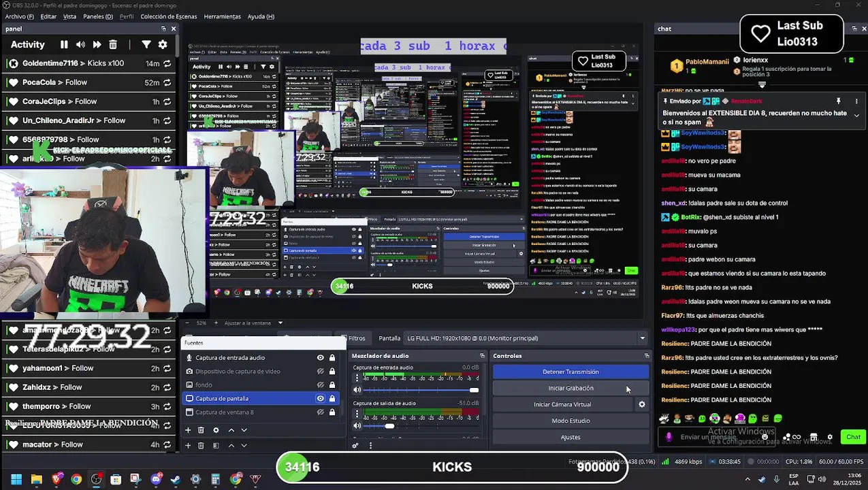The height and width of the screenshot is (490, 868).
Task: Open the Herramientas menu
Action: 222,16
